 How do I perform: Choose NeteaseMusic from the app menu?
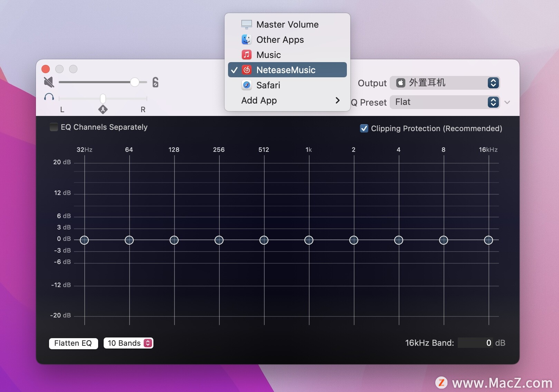tap(287, 70)
